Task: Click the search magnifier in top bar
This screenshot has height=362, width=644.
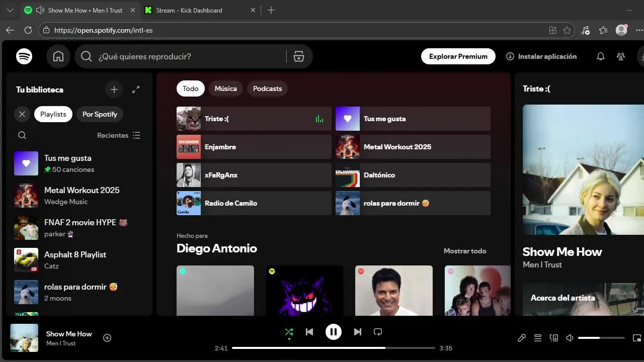Action: pyautogui.click(x=87, y=56)
